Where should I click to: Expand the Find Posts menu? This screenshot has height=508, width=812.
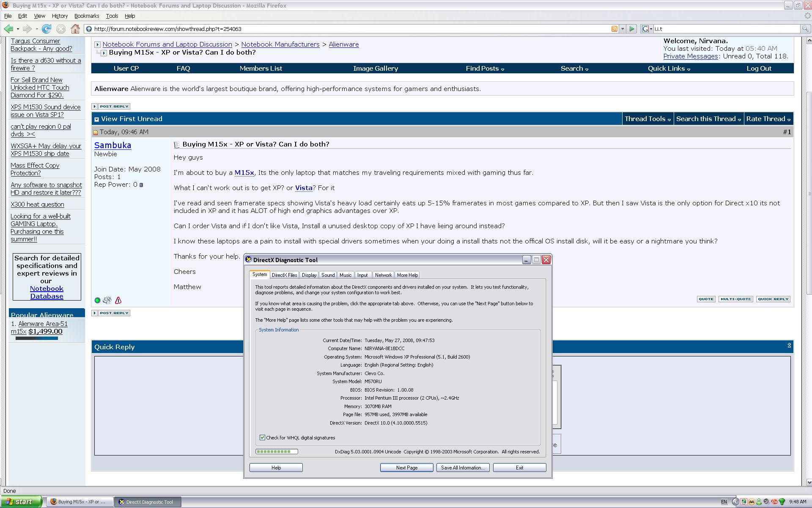pos(485,69)
